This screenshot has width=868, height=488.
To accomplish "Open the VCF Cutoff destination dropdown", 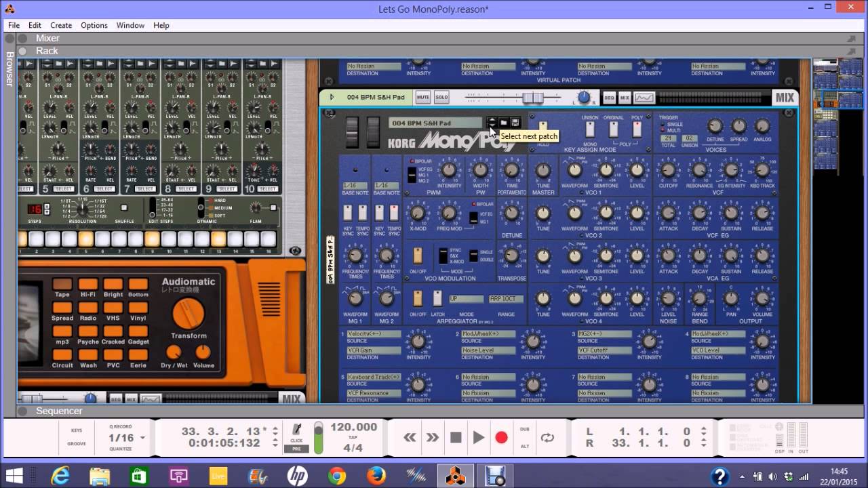I will [605, 350].
